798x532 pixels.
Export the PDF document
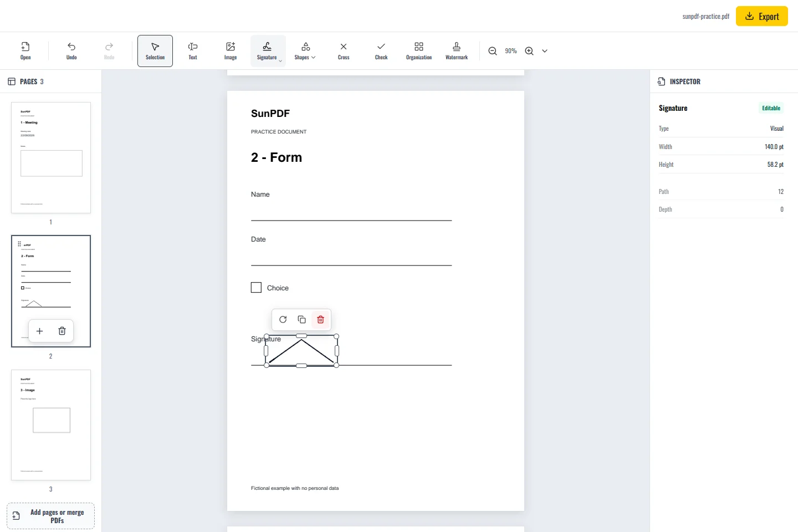tap(761, 16)
